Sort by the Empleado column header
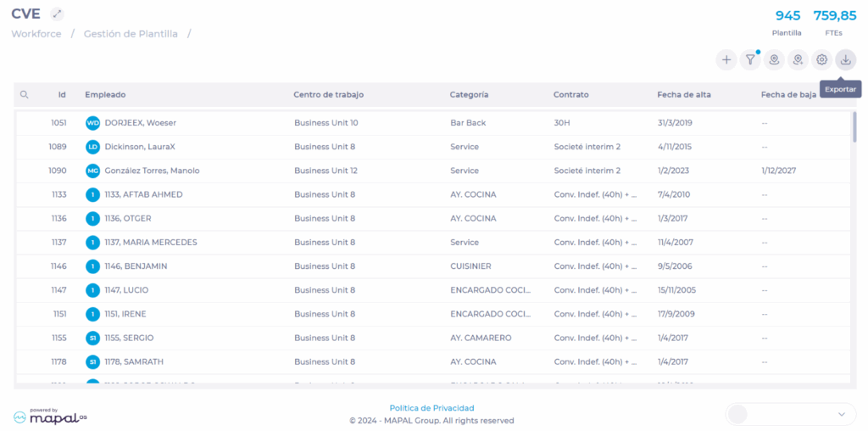 105,95
